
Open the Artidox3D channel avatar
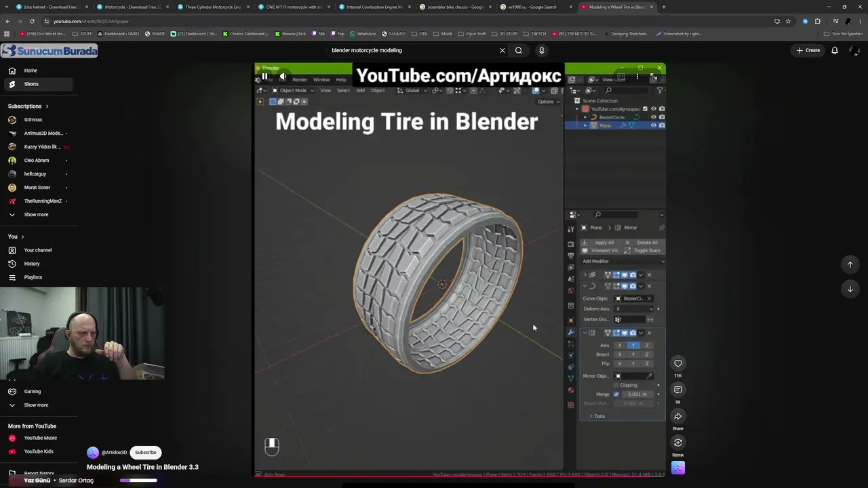click(93, 453)
